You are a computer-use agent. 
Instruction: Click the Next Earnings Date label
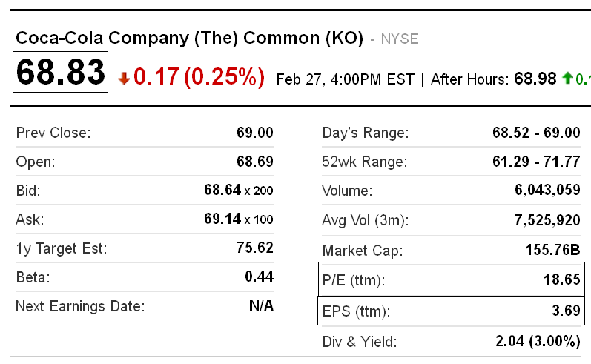(x=80, y=306)
